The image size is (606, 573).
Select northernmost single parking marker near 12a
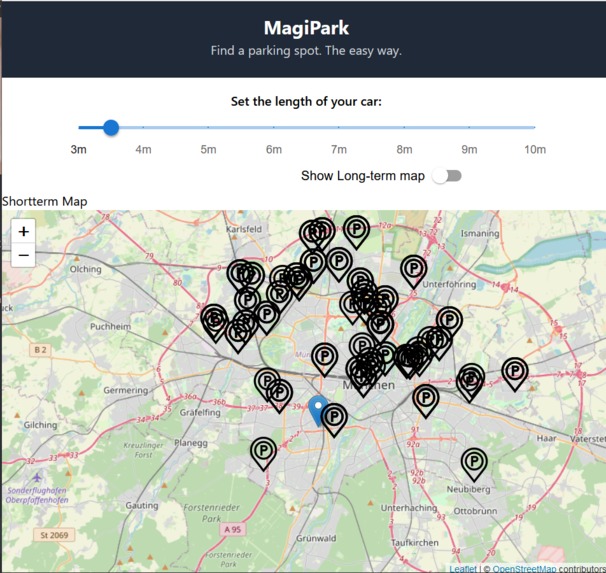[356, 232]
